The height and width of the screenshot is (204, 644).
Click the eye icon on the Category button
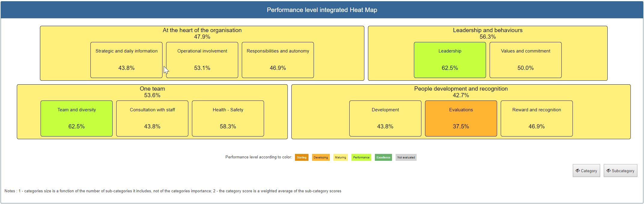pos(578,171)
